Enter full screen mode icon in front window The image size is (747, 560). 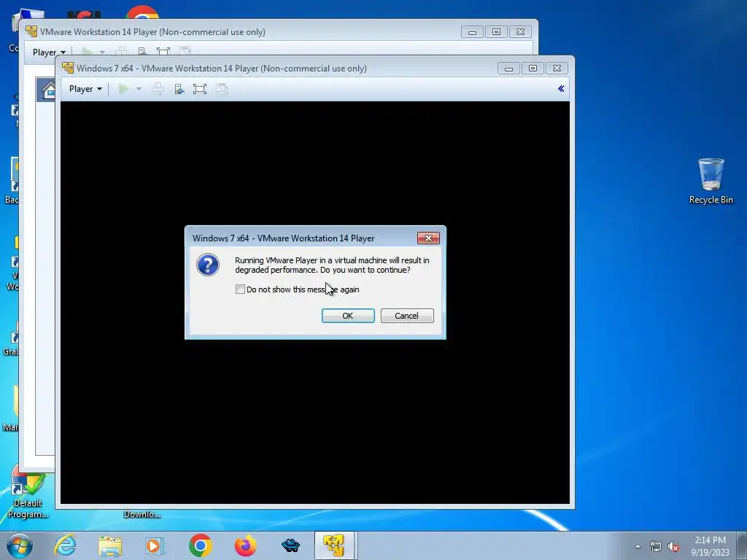[x=200, y=89]
